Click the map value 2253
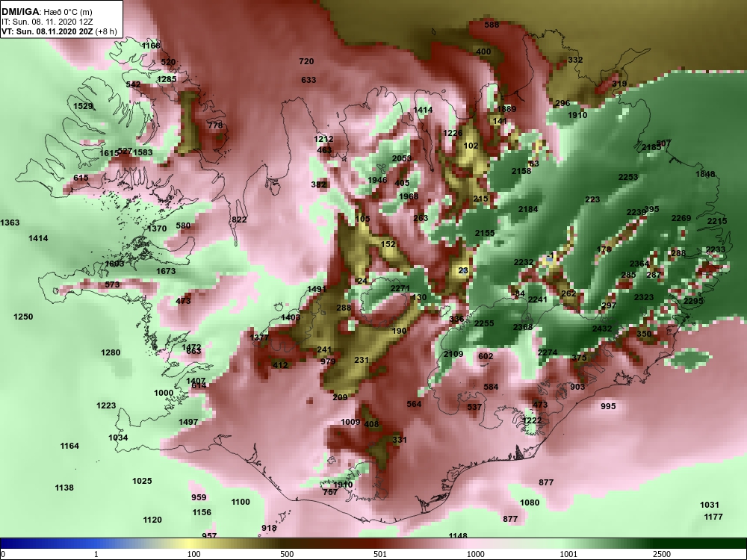Screen dimensions: 747x560 628,178
